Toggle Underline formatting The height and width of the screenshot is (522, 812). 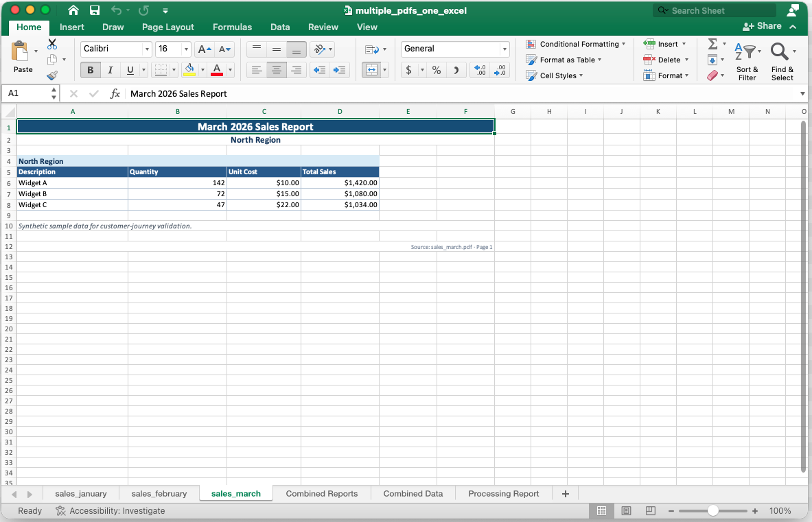pyautogui.click(x=130, y=70)
